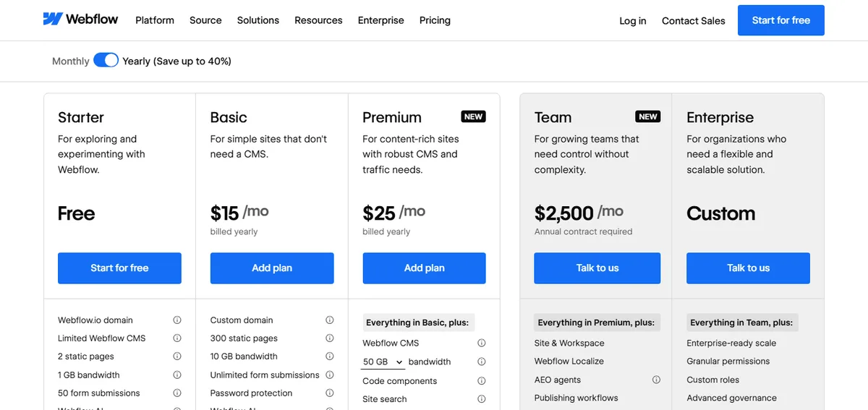Click header Start for free button
Screen dimensions: 868x410
pyautogui.click(x=781, y=20)
